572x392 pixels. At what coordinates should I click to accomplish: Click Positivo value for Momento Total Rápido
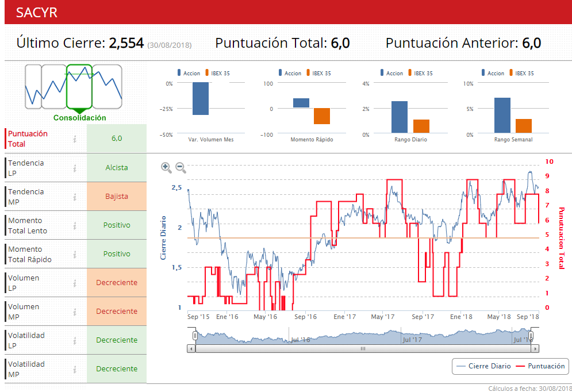[117, 254]
